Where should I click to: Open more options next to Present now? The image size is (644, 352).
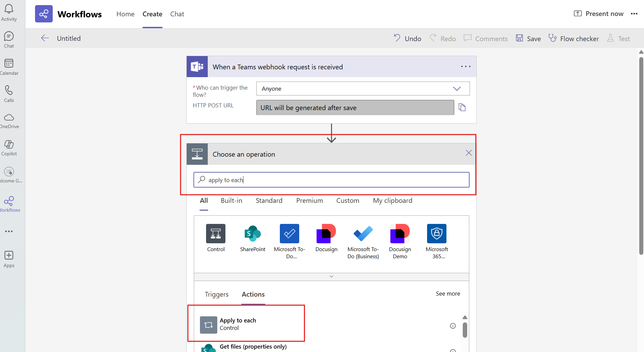[634, 14]
